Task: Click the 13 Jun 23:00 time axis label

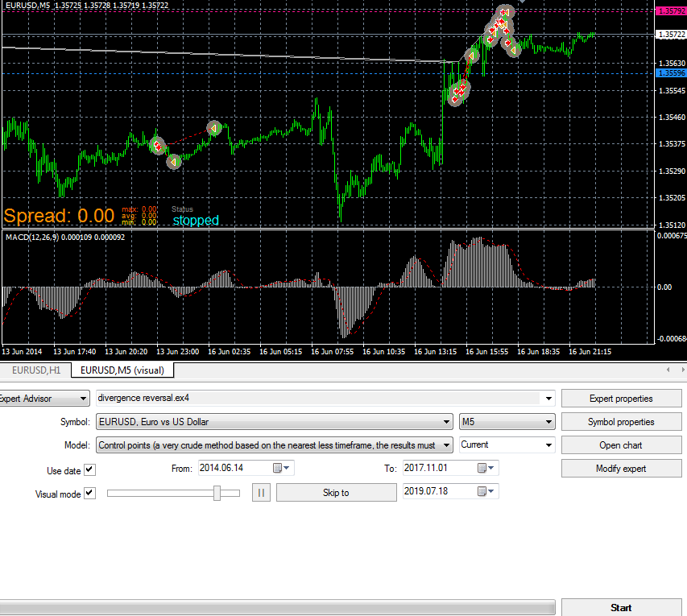Action: [177, 351]
